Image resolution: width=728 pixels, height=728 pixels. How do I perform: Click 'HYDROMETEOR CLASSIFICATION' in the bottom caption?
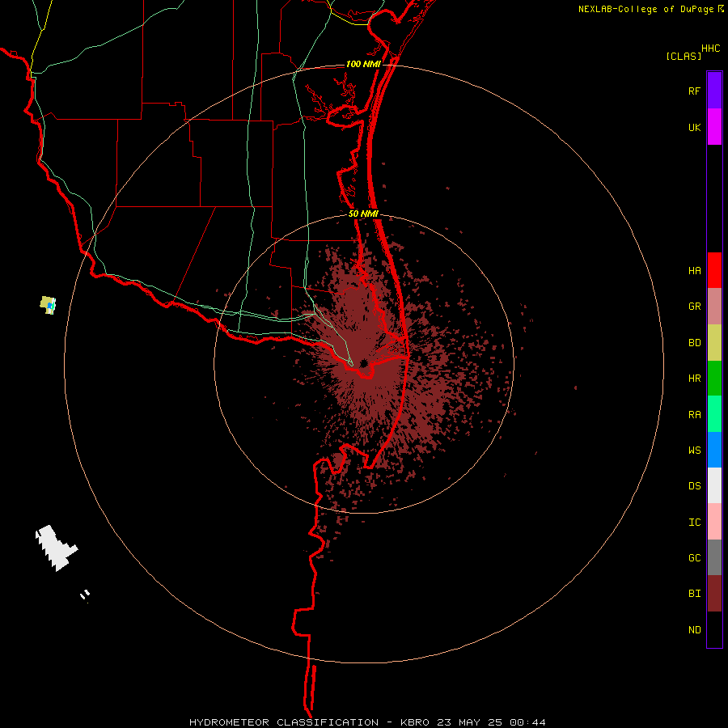pos(284,722)
